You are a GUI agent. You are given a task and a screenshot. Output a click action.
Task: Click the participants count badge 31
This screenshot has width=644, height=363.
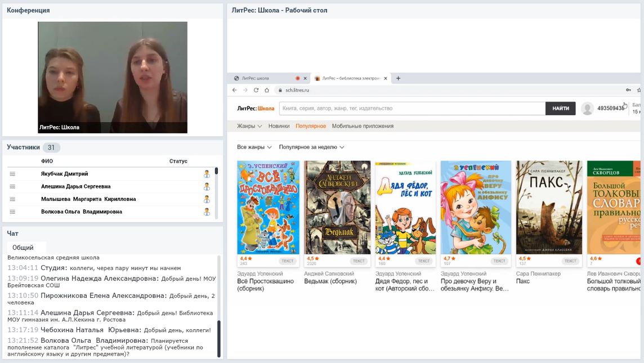(x=51, y=147)
